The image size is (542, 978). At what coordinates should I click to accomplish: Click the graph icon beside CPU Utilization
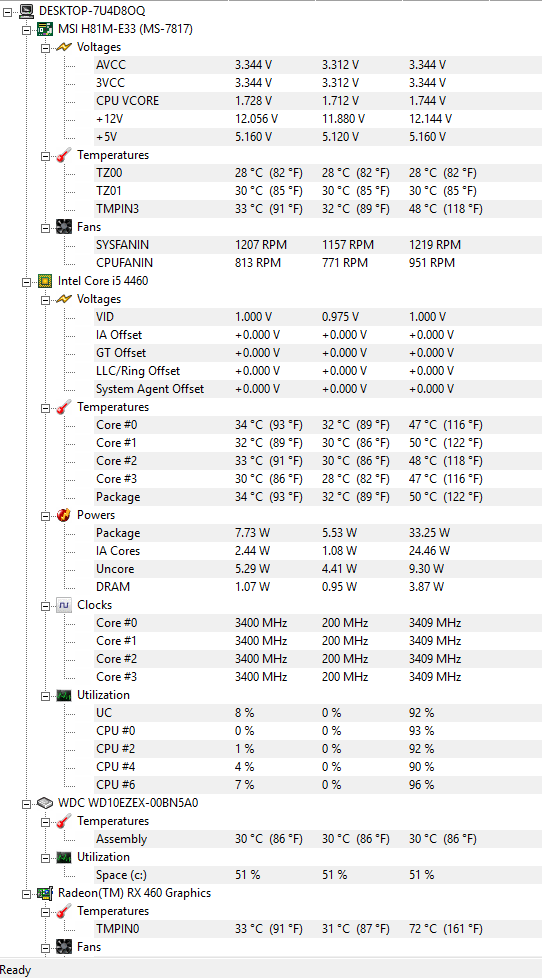(64, 695)
